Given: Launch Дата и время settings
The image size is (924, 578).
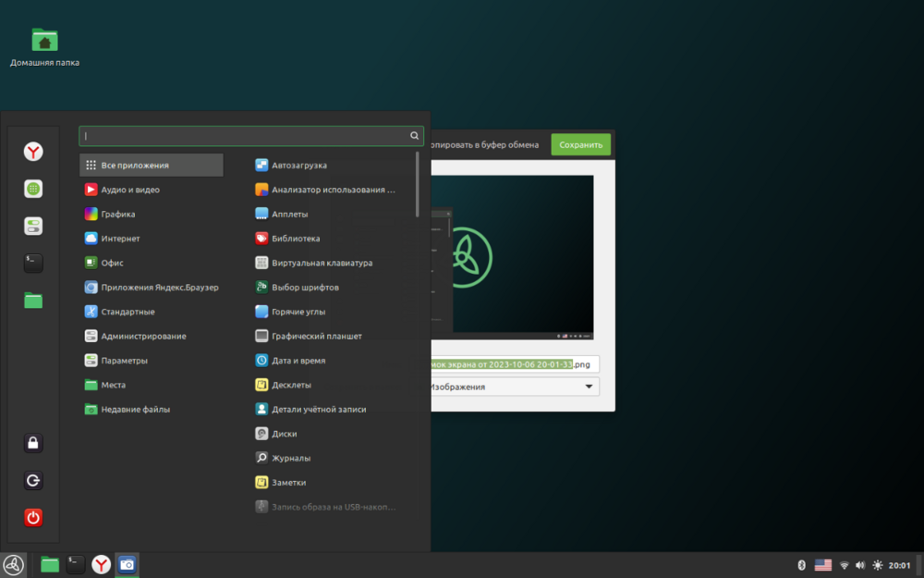Looking at the screenshot, I should pyautogui.click(x=298, y=361).
